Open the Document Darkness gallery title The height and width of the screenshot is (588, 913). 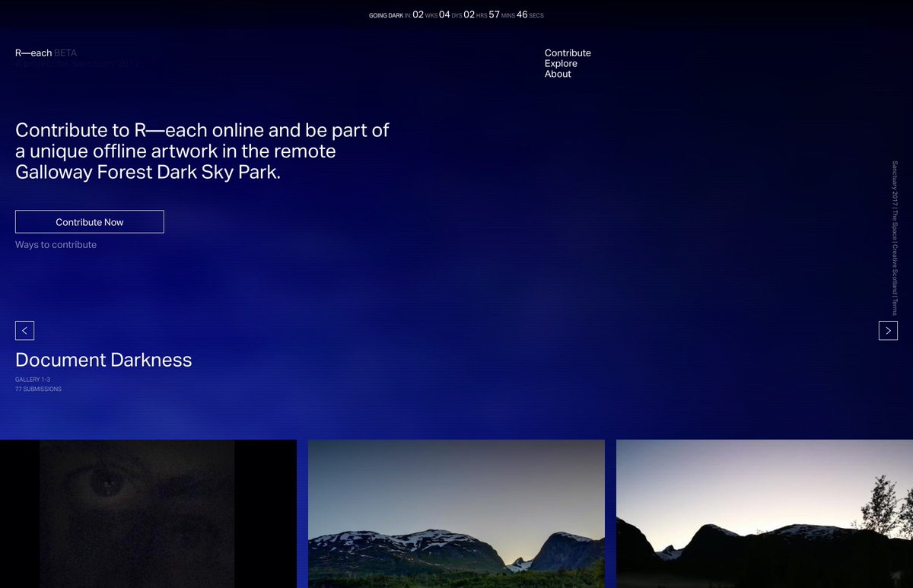(103, 359)
